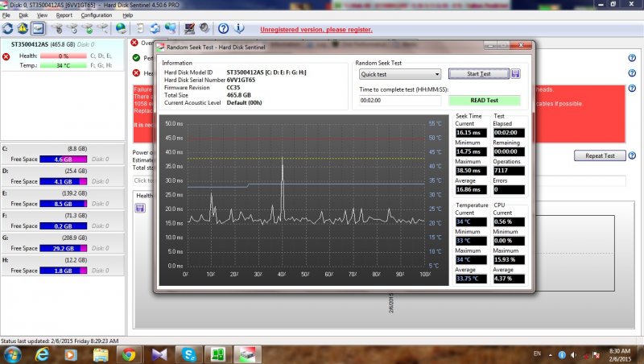This screenshot has height=364, width=644.
Task: Click drive C free space bar 4.6 GB
Action: point(64,159)
